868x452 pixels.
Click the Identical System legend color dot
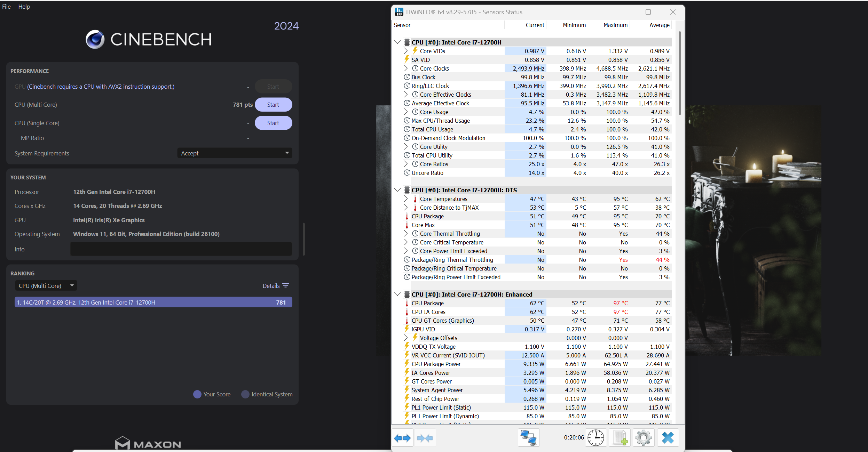[x=245, y=394]
